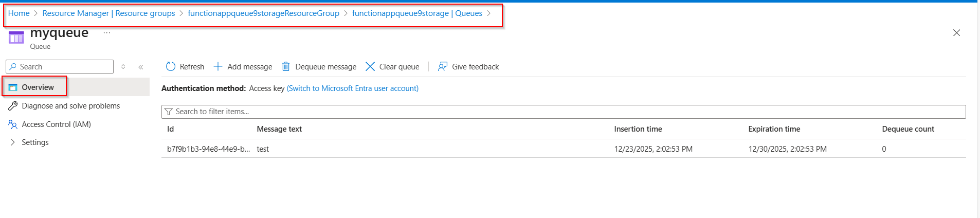Click the Refresh button label

click(x=192, y=67)
